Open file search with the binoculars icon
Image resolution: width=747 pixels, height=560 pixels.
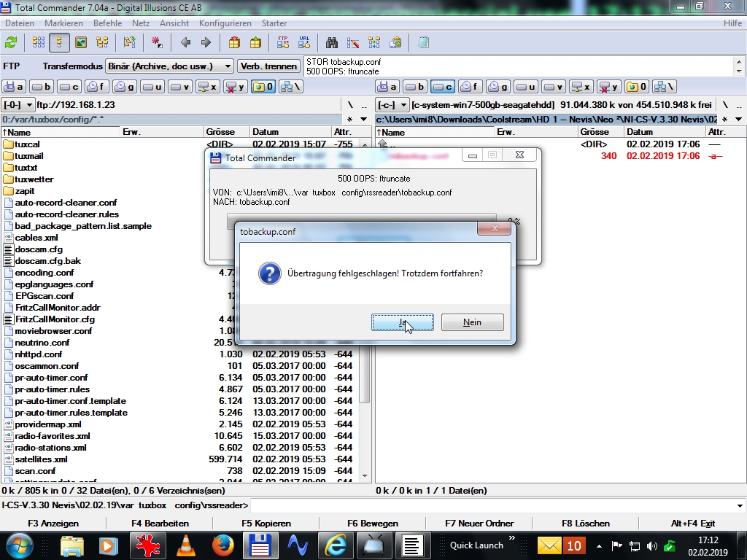[331, 42]
